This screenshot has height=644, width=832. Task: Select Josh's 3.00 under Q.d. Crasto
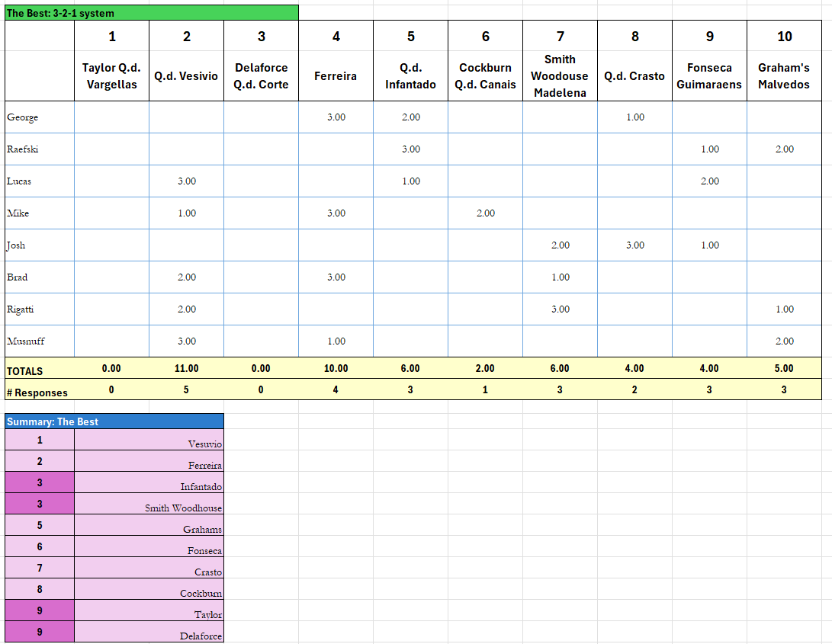(x=634, y=245)
